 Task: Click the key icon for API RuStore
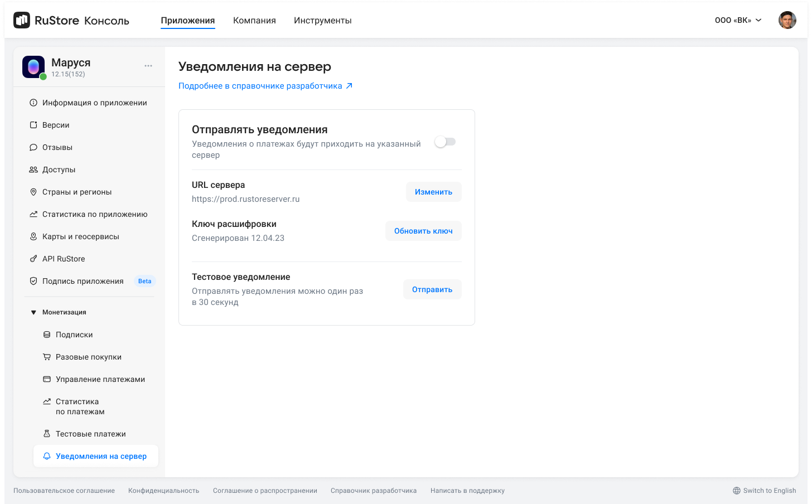point(33,259)
